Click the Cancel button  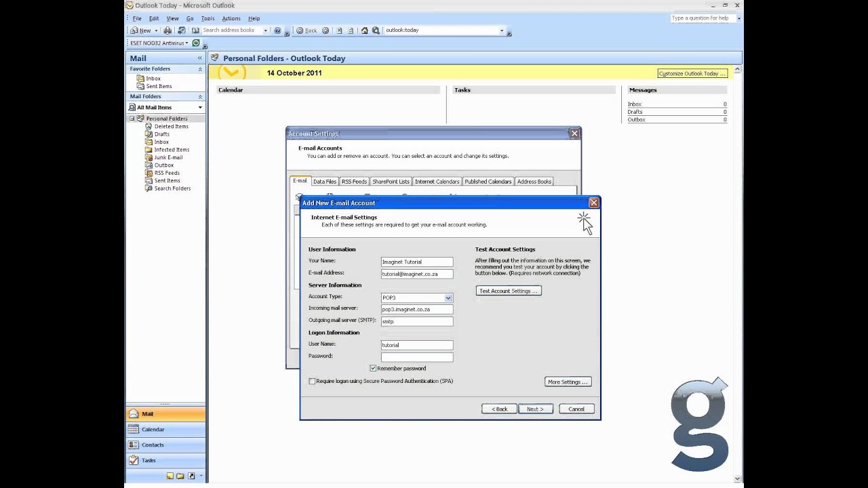[x=576, y=409]
